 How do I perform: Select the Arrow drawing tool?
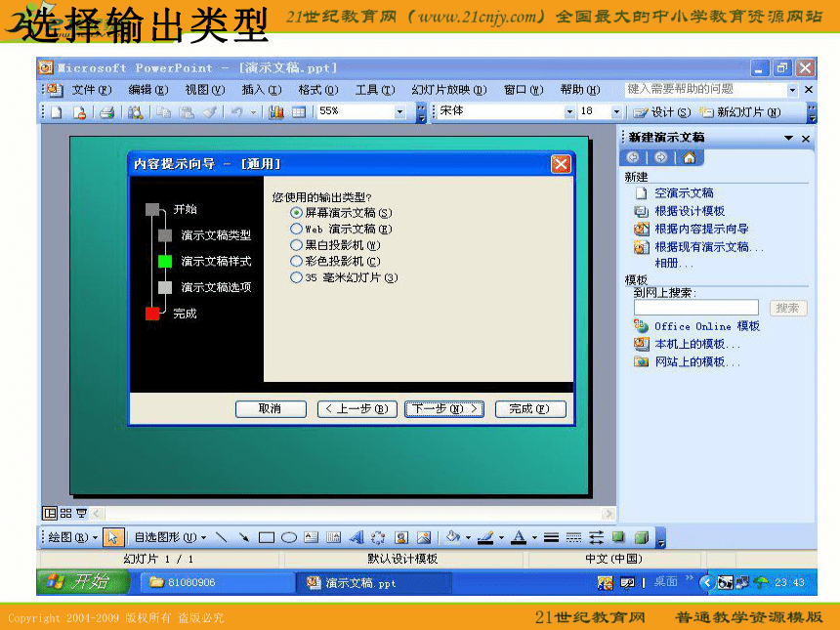(x=244, y=537)
